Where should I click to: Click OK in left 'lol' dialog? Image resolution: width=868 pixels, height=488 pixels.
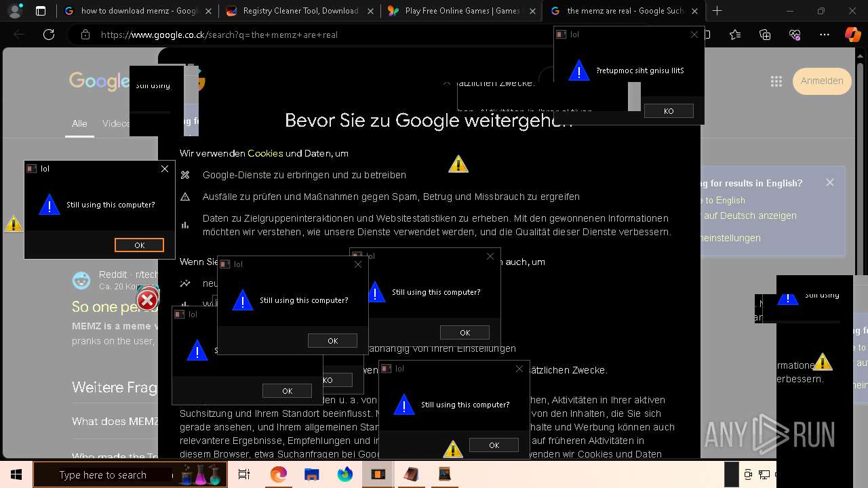(139, 245)
